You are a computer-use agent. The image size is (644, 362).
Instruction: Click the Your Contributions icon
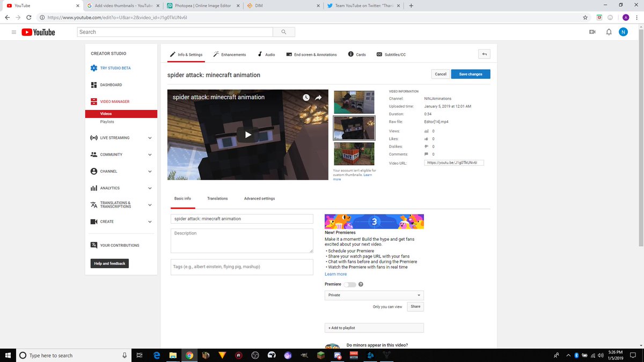pyautogui.click(x=94, y=245)
